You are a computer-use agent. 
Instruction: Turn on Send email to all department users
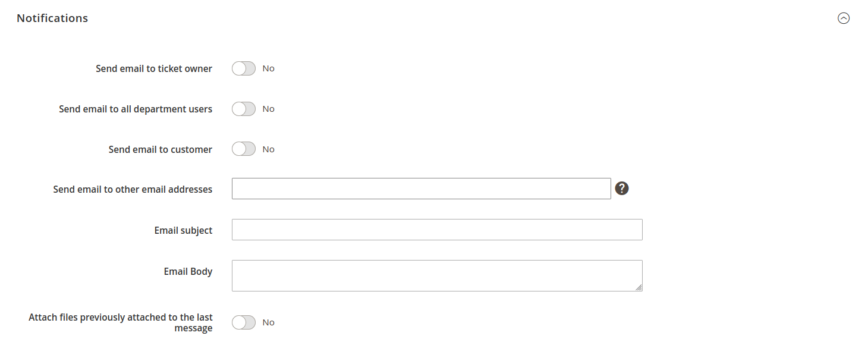pos(244,109)
